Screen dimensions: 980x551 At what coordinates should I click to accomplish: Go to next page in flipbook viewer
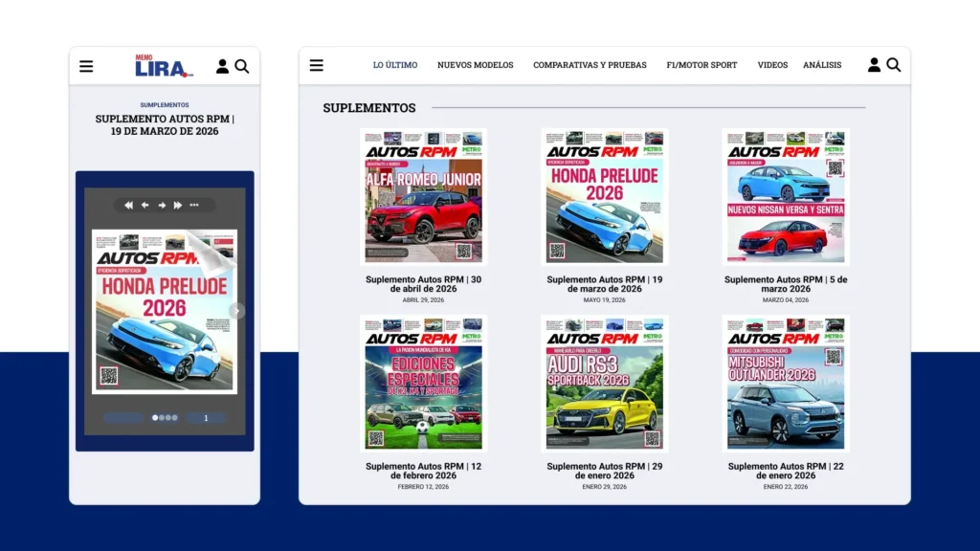pos(162,205)
